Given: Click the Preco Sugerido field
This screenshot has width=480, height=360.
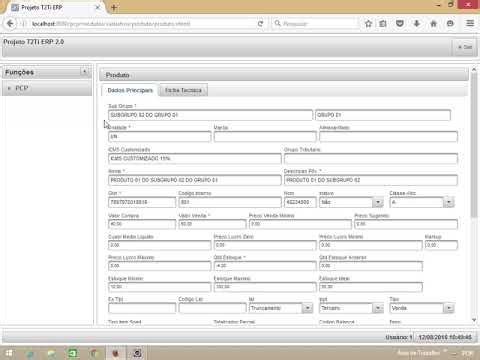Looking at the screenshot, I should (x=406, y=224).
